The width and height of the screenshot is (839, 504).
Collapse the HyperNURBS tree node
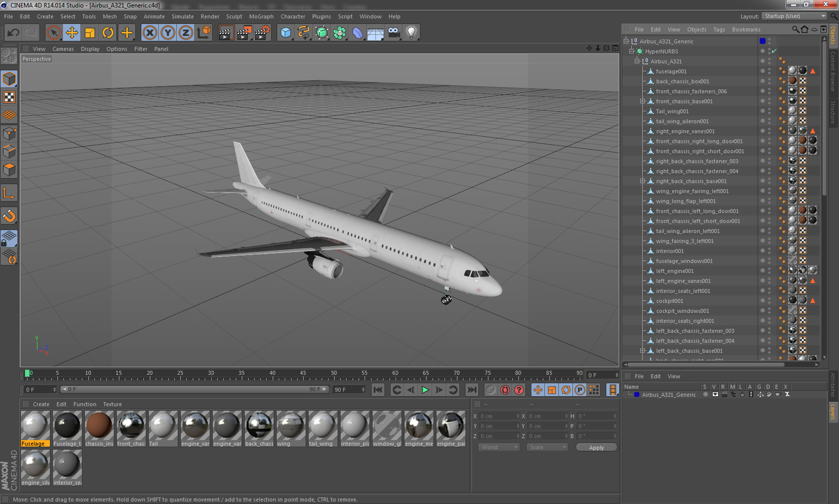632,51
